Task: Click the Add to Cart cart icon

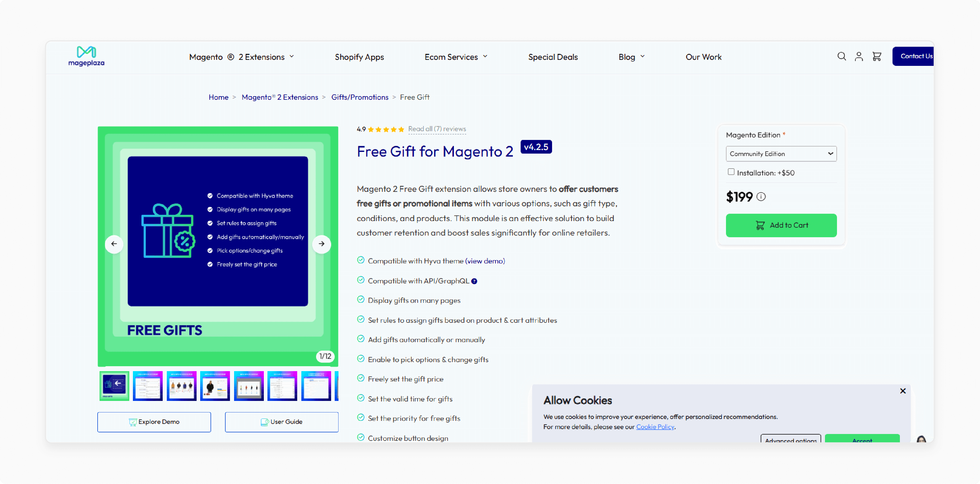Action: (760, 225)
